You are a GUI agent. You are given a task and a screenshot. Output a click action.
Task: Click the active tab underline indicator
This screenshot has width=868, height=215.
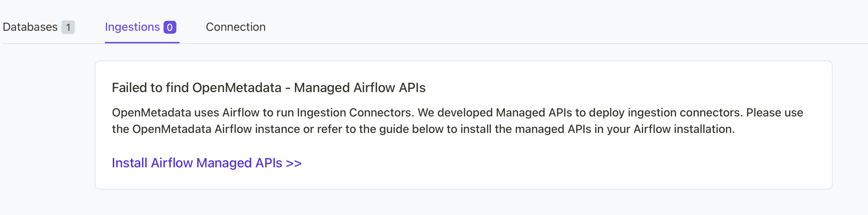pos(142,43)
